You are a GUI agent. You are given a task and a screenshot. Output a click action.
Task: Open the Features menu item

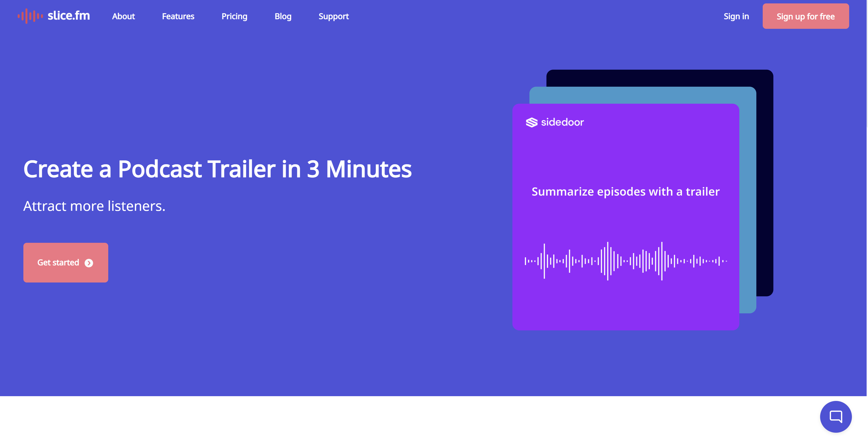[178, 16]
